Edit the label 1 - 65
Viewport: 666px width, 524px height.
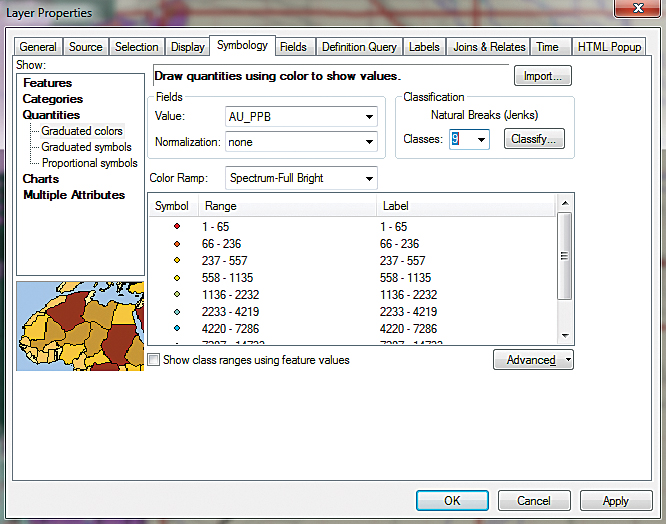394,227
